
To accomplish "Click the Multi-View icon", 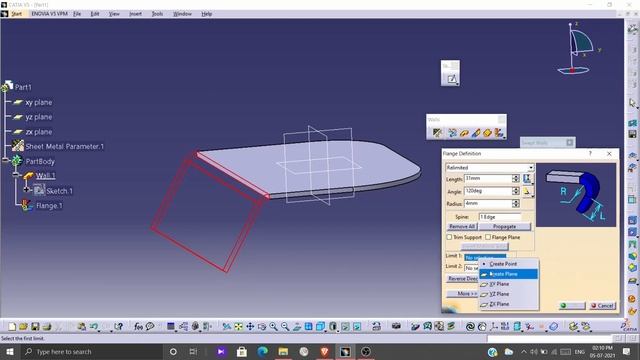I will (309, 327).
